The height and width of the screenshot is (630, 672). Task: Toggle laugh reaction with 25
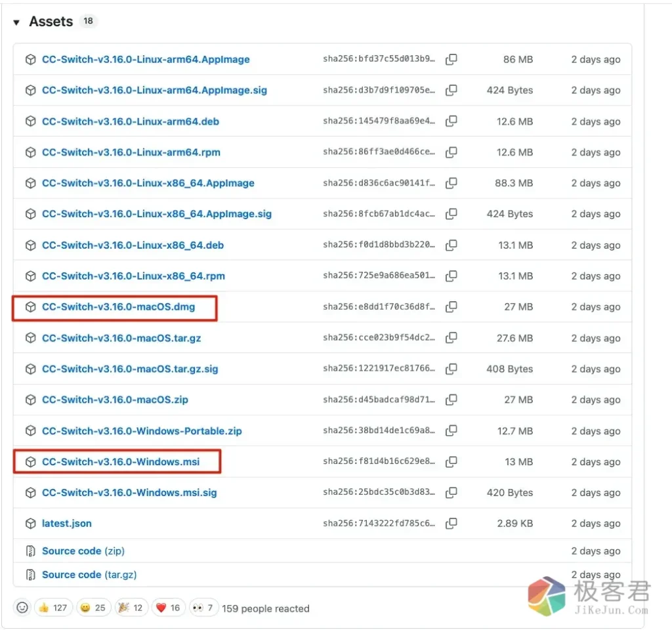[x=93, y=607]
